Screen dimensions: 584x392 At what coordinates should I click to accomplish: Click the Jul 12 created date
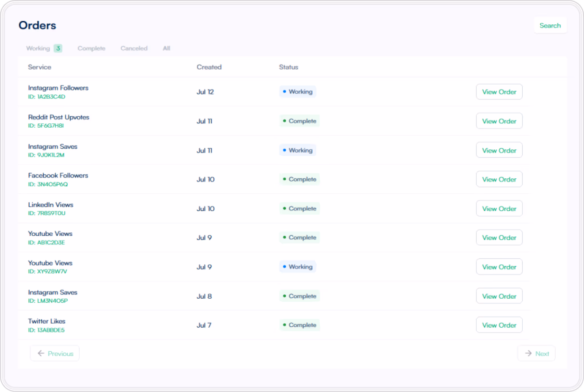point(205,92)
